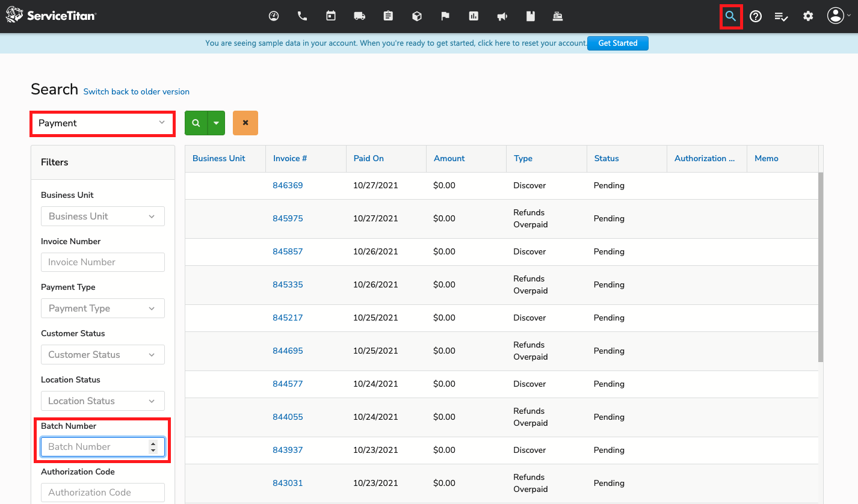858x504 pixels.
Task: Open the Location Status filter dropdown
Action: click(x=103, y=401)
